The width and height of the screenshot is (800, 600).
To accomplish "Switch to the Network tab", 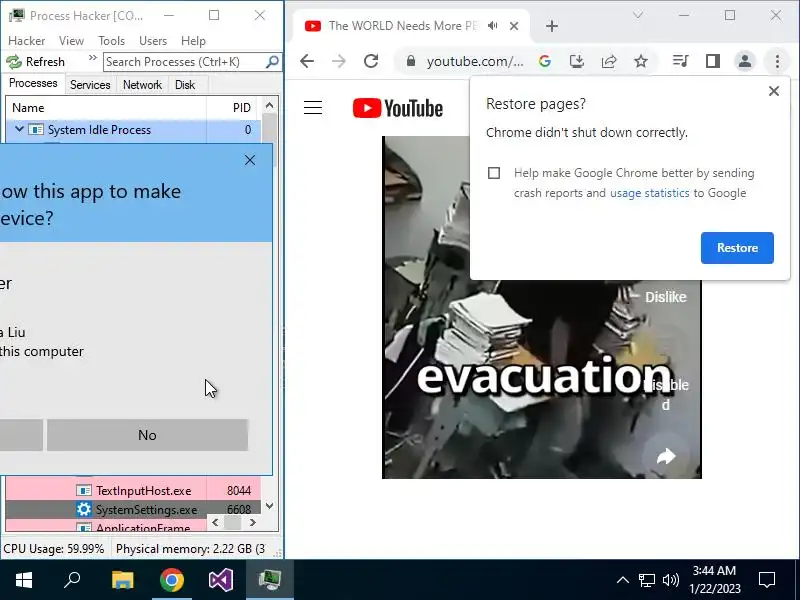I will (x=142, y=85).
